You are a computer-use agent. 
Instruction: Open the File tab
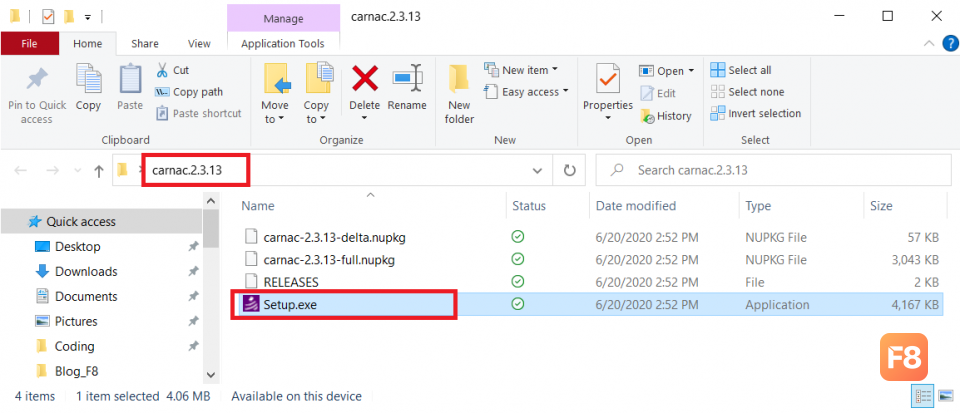(29, 43)
